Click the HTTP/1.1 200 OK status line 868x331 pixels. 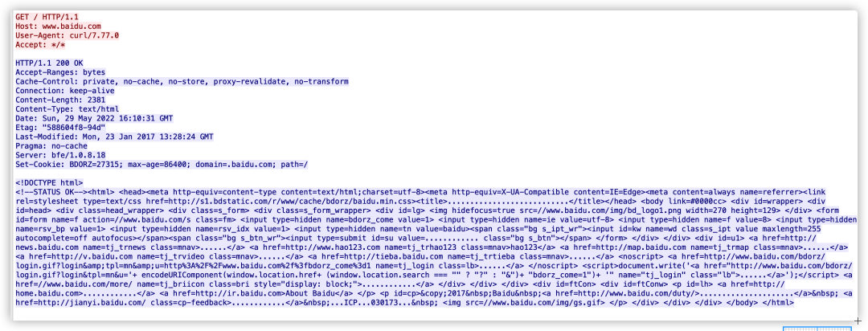[x=49, y=63]
